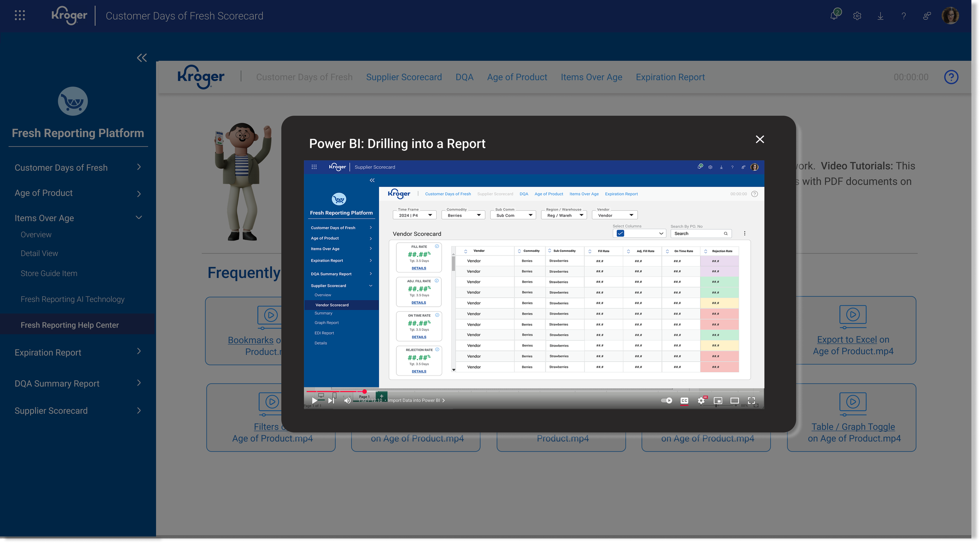Open the Supplier Scorecard tab
Viewport: 980px width, 543px height.
[404, 77]
